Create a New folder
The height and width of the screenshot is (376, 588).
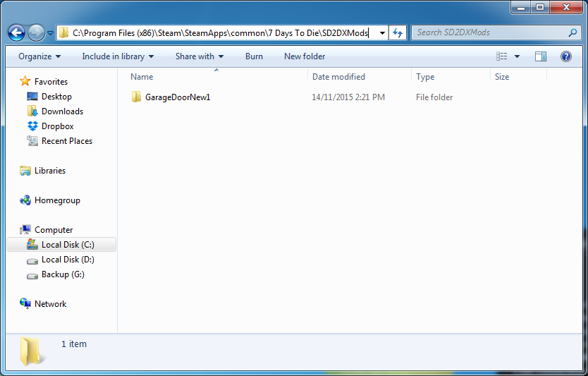tap(305, 56)
